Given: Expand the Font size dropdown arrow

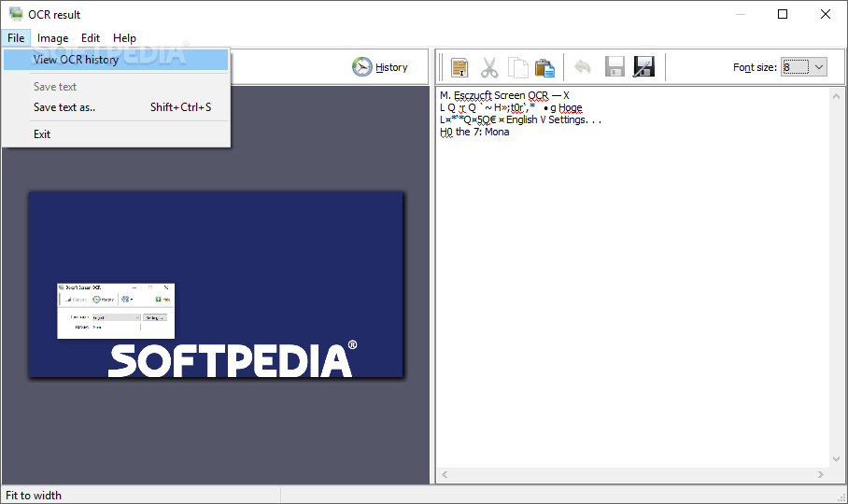Looking at the screenshot, I should 819,67.
